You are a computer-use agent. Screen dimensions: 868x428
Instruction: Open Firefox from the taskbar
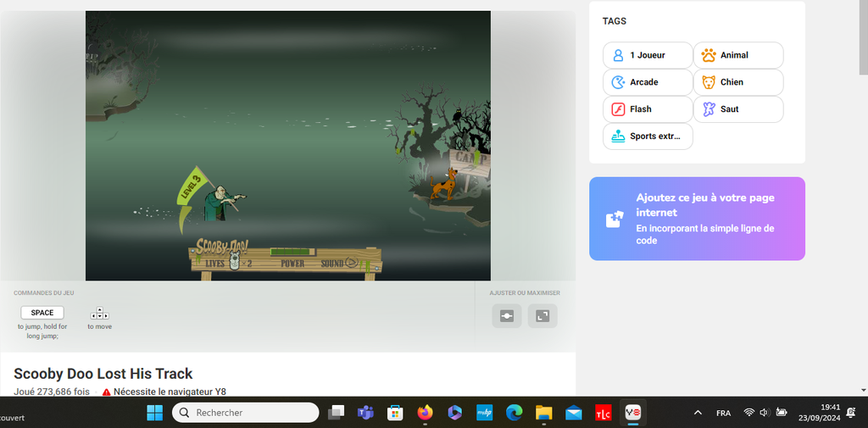click(x=425, y=413)
